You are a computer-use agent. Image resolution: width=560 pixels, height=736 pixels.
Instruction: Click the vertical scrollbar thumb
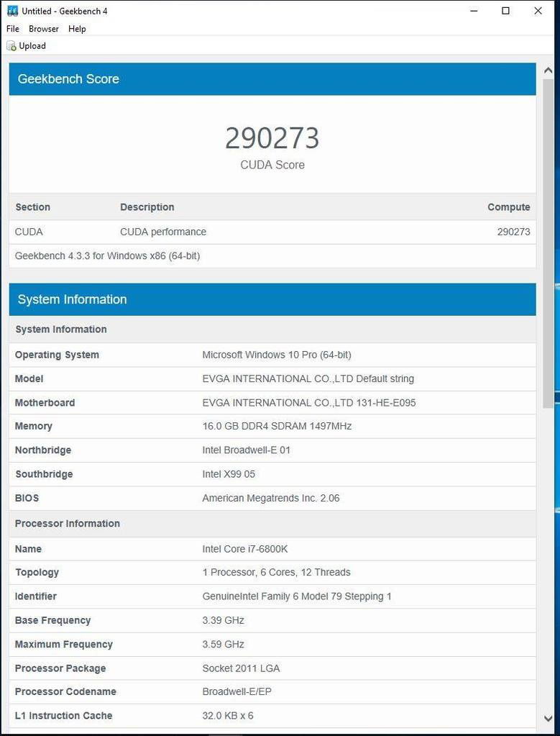coord(548,237)
